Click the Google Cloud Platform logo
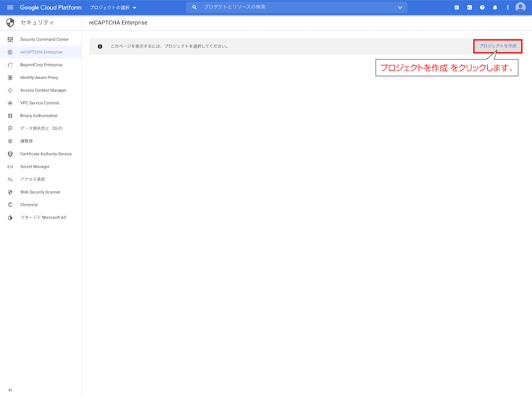 pyautogui.click(x=51, y=7)
